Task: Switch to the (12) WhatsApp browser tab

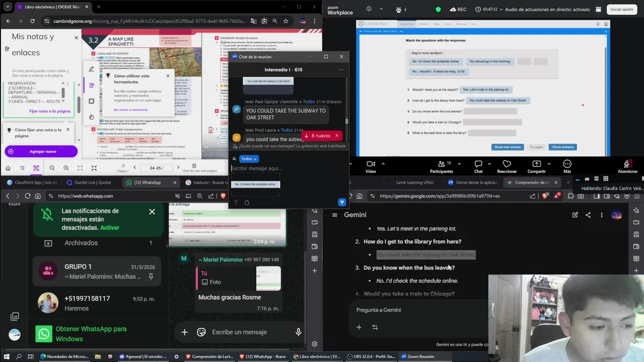Action: coord(151,183)
